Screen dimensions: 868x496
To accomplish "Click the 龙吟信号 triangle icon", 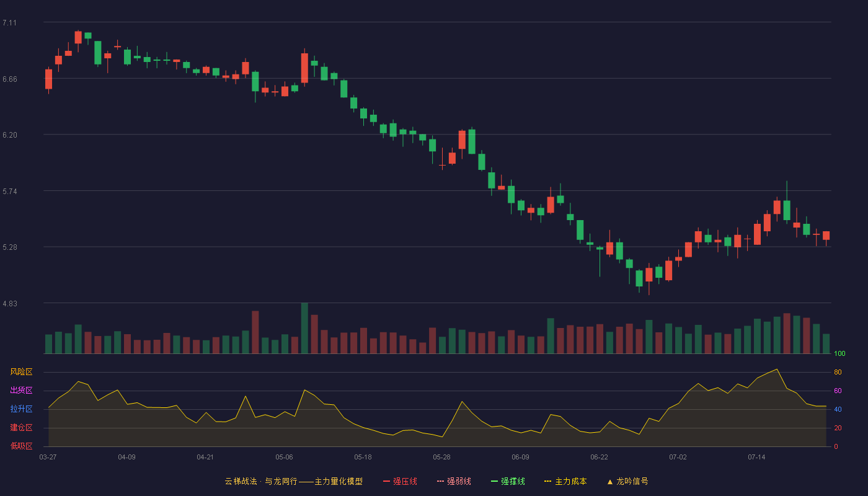I will [x=609, y=481].
